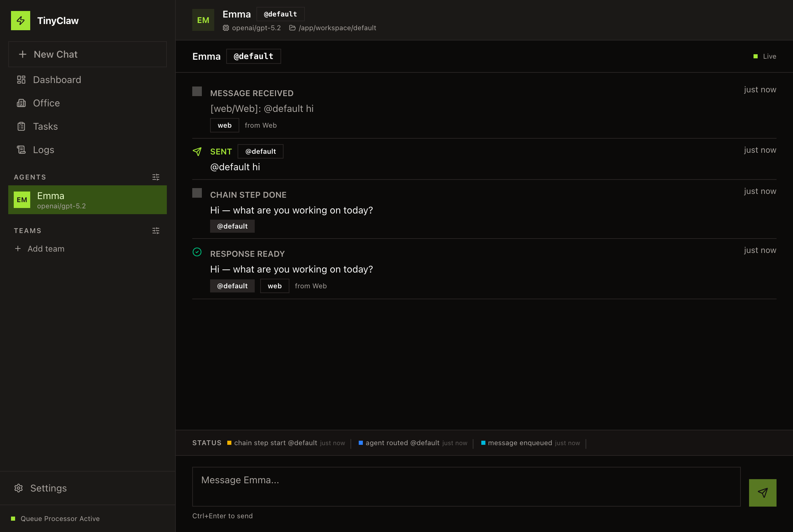Send the message using the paper-plane button
The image size is (793, 532).
[763, 493]
